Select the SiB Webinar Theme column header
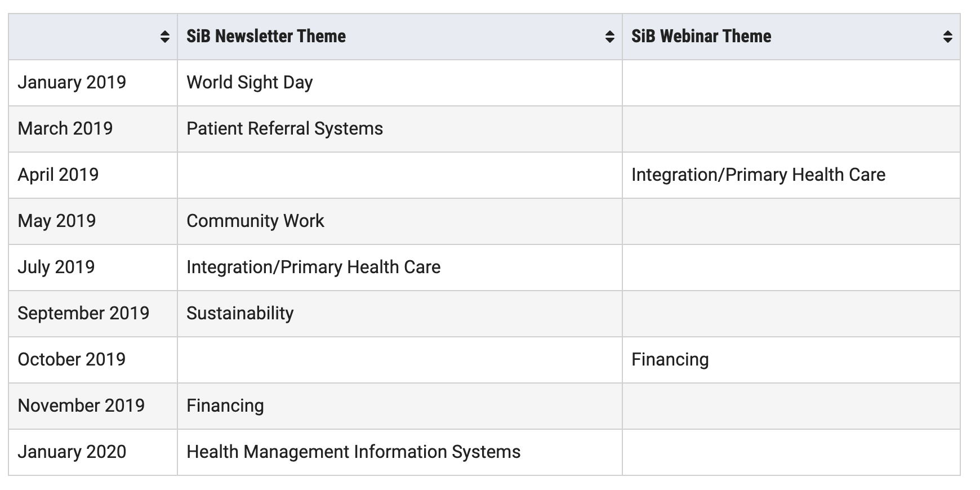This screenshot has width=980, height=490. pos(791,37)
